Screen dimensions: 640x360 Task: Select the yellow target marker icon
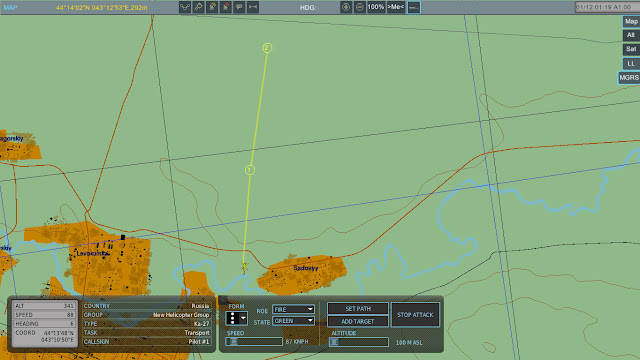point(212,7)
